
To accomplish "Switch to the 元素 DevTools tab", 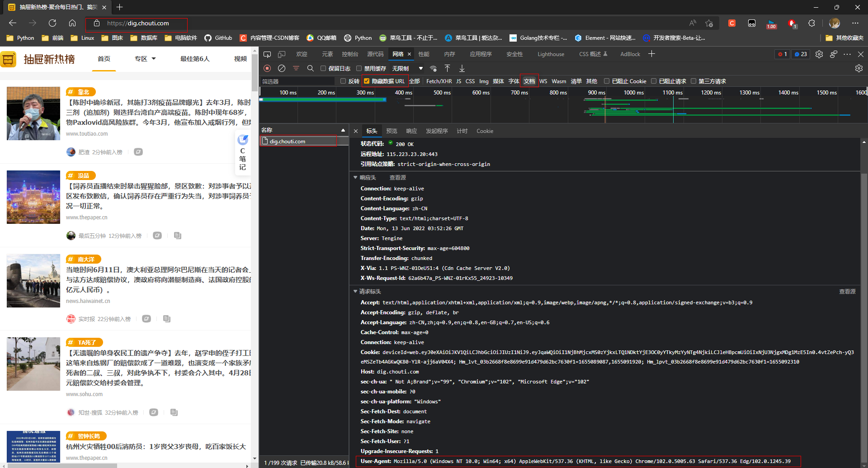I will (x=327, y=54).
